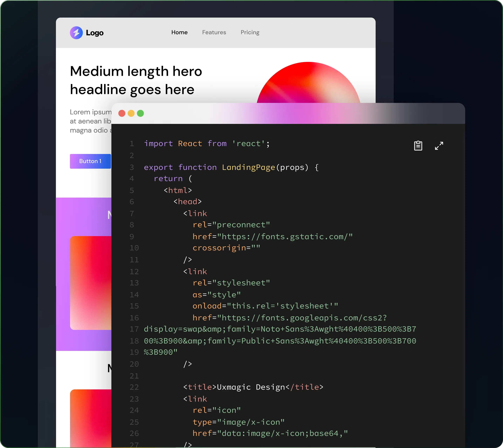Click type="image/x-icon" line

[x=239, y=422]
